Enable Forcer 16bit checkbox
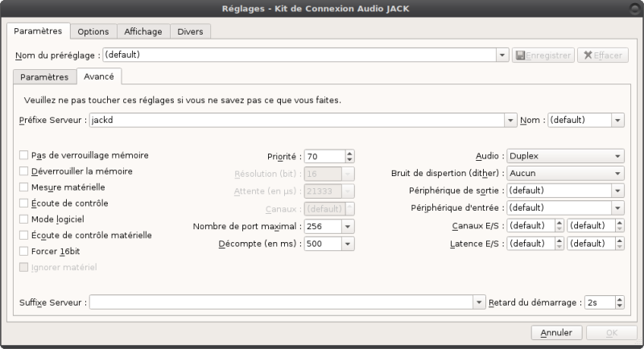Viewport: 644px width, 349px height. (24, 251)
